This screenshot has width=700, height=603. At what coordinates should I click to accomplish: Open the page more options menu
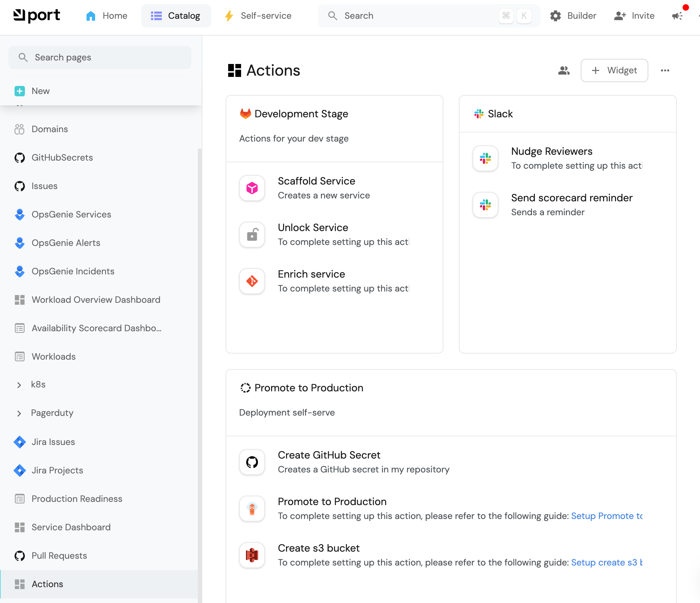665,70
